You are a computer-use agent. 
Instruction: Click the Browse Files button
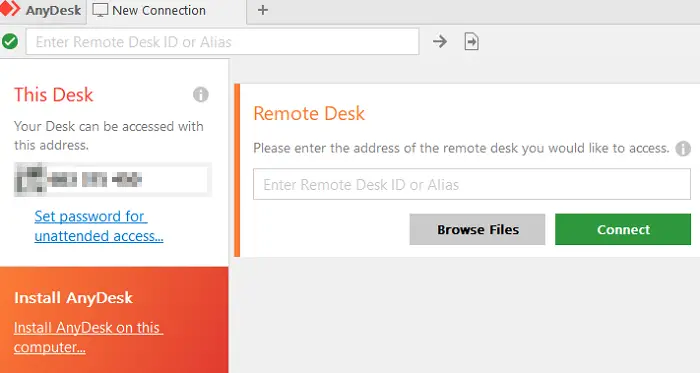pos(477,229)
